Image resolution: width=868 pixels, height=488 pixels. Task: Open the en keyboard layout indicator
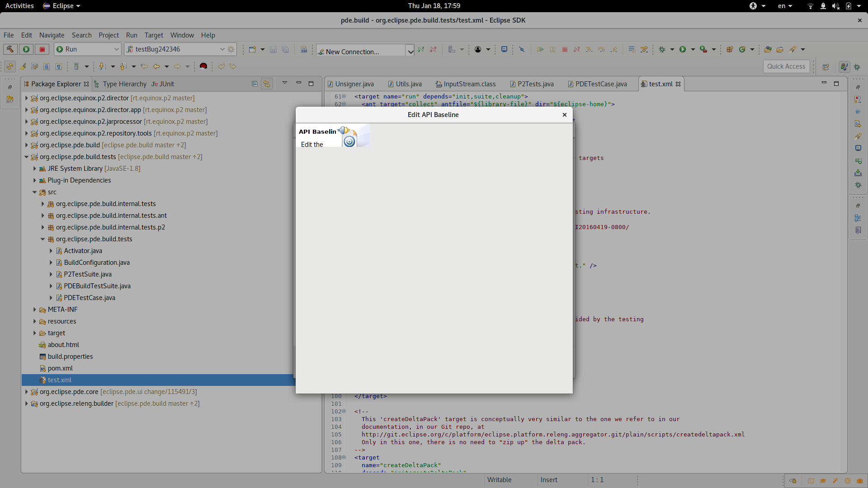(785, 6)
